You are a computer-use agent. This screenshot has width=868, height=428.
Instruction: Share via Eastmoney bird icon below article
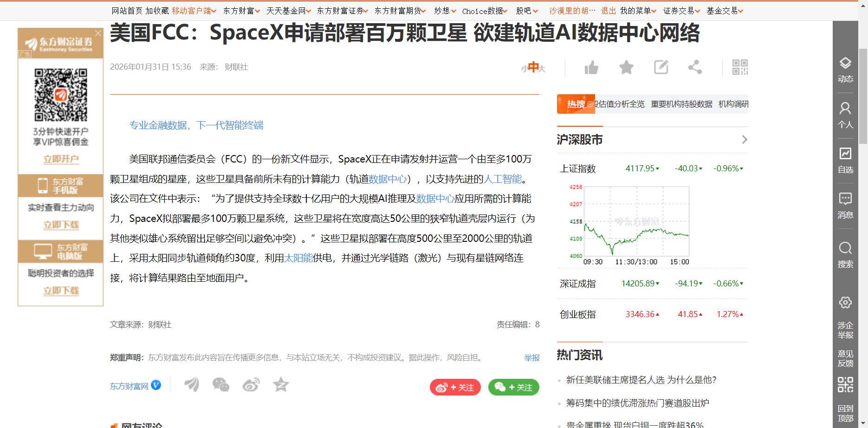191,384
